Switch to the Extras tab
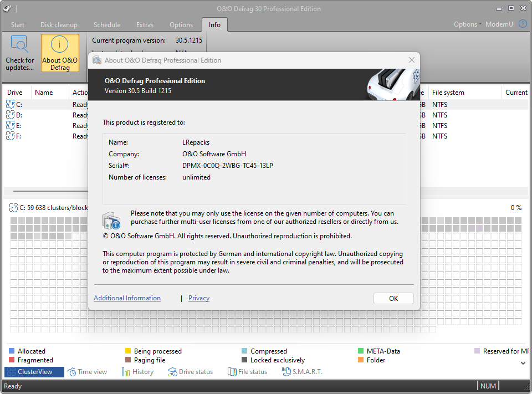532x394 pixels. (145, 25)
